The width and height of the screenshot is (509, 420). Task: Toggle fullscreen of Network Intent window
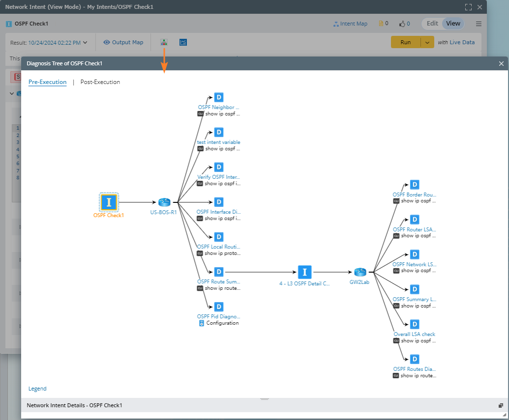(x=468, y=7)
